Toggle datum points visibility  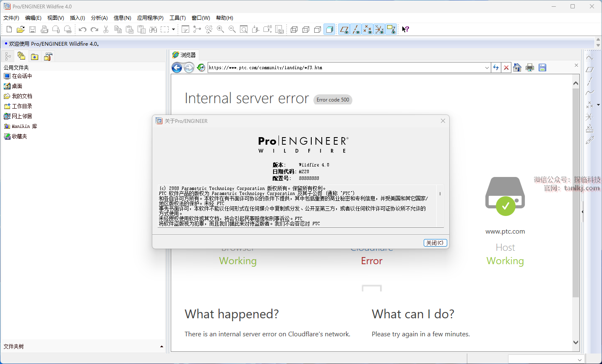pos(367,29)
